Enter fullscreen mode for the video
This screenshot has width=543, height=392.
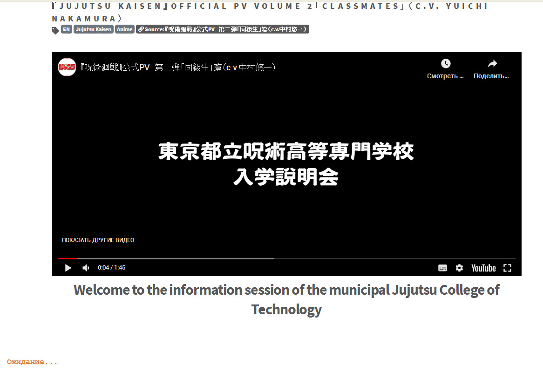tap(507, 268)
